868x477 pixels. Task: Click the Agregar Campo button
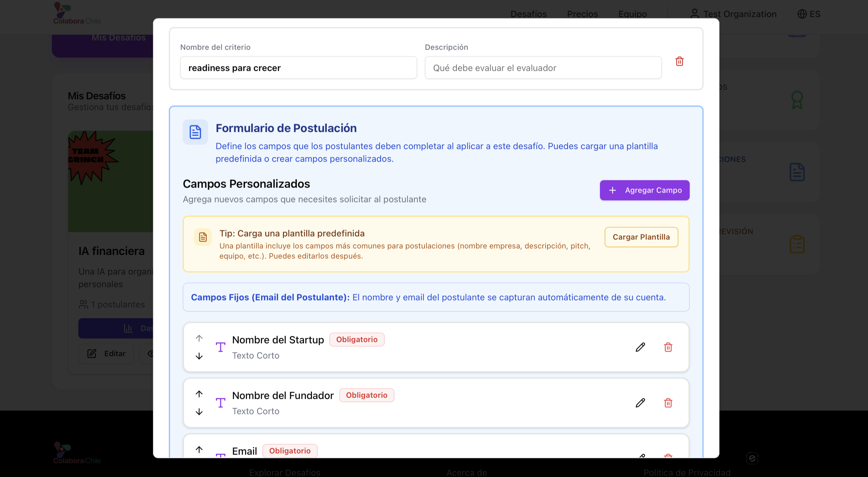point(644,190)
